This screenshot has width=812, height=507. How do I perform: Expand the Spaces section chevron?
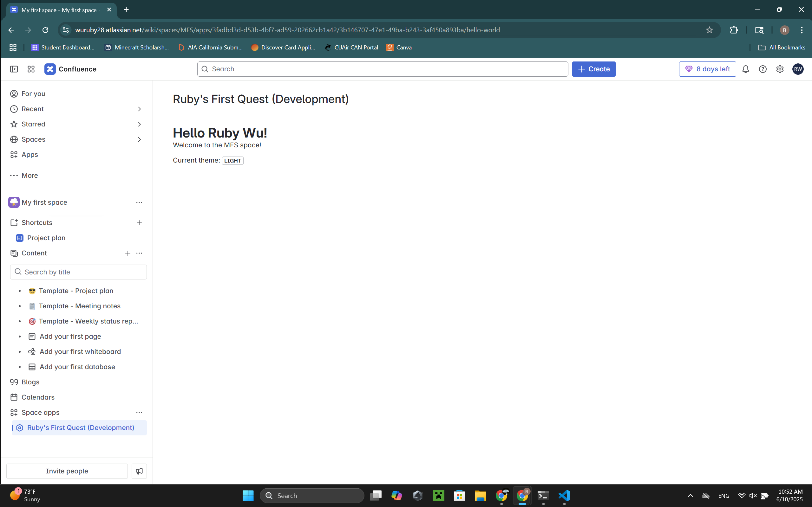click(139, 139)
